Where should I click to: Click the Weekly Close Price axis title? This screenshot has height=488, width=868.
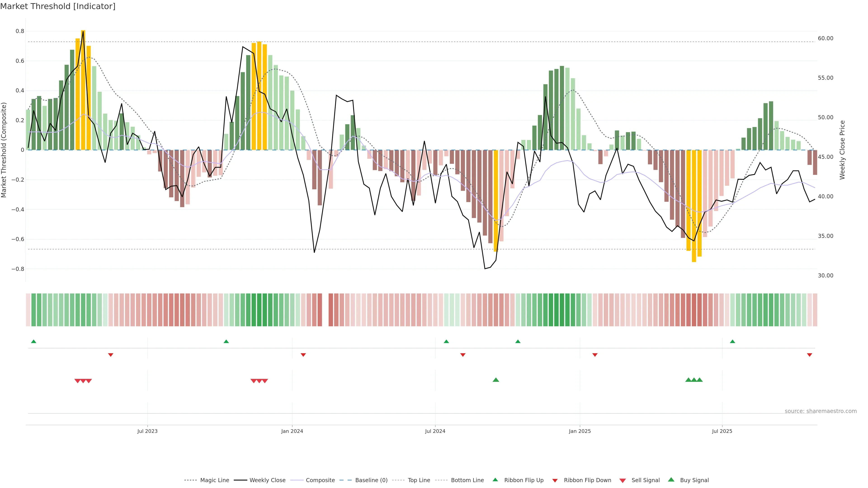(x=842, y=150)
